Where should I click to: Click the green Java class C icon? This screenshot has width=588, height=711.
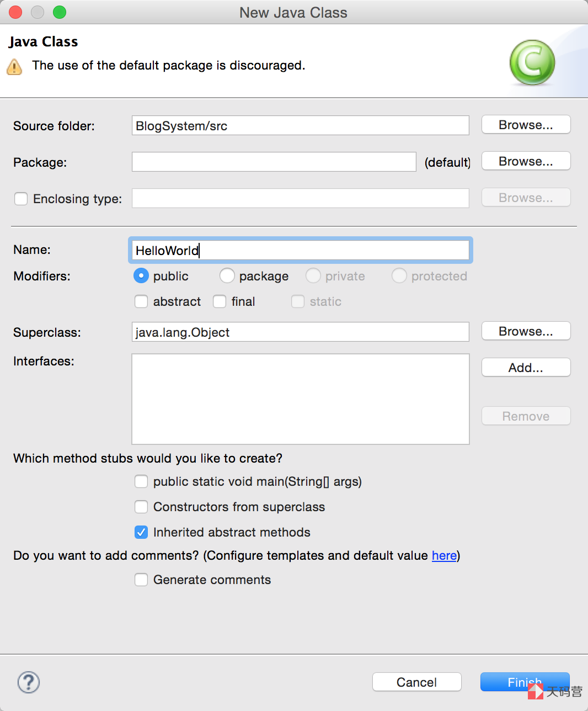point(532,62)
